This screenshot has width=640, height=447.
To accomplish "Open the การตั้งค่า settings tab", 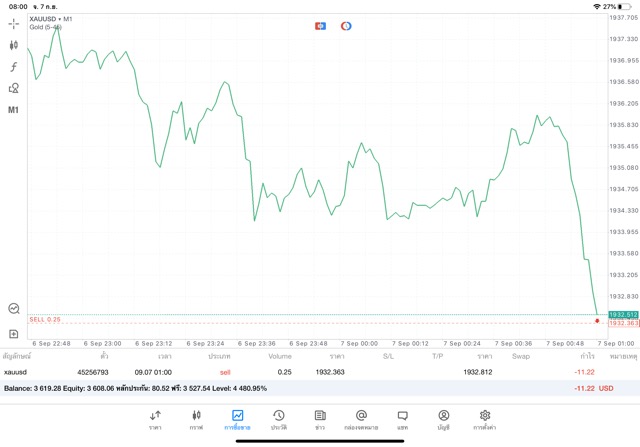I will click(x=485, y=419).
